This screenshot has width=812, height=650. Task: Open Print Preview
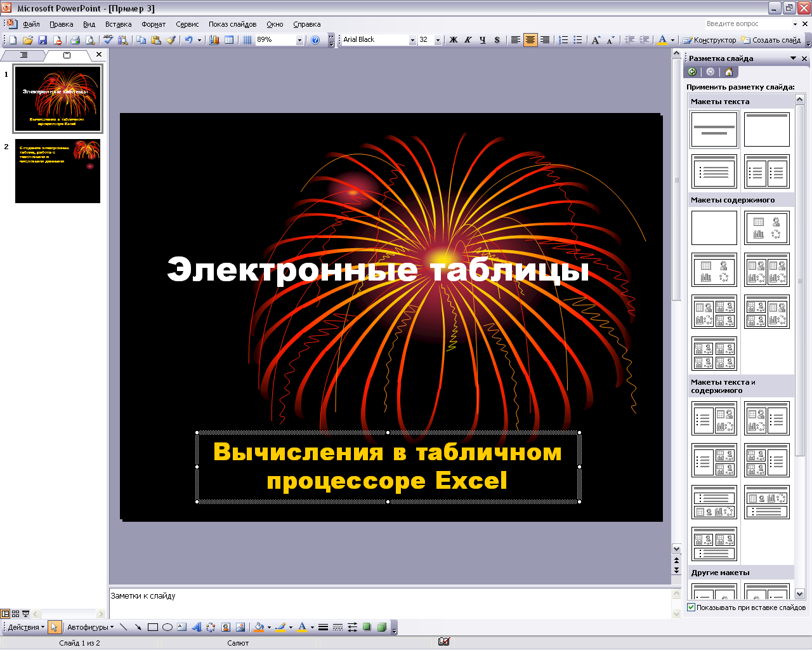(90, 40)
